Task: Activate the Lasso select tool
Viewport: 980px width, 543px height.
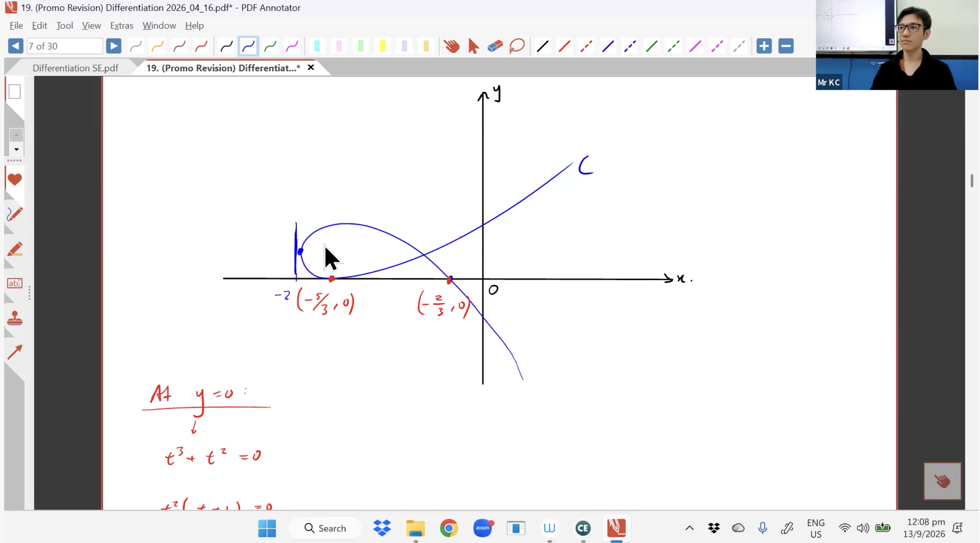Action: 517,46
